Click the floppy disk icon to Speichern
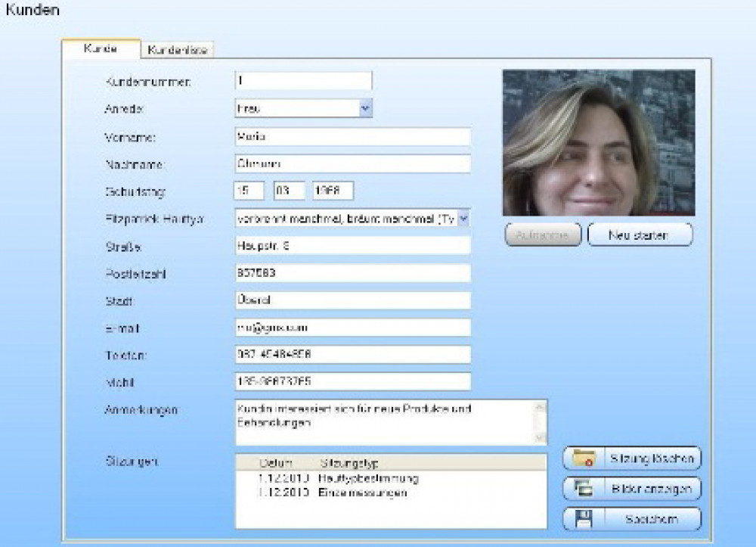The image size is (756, 547). click(584, 519)
